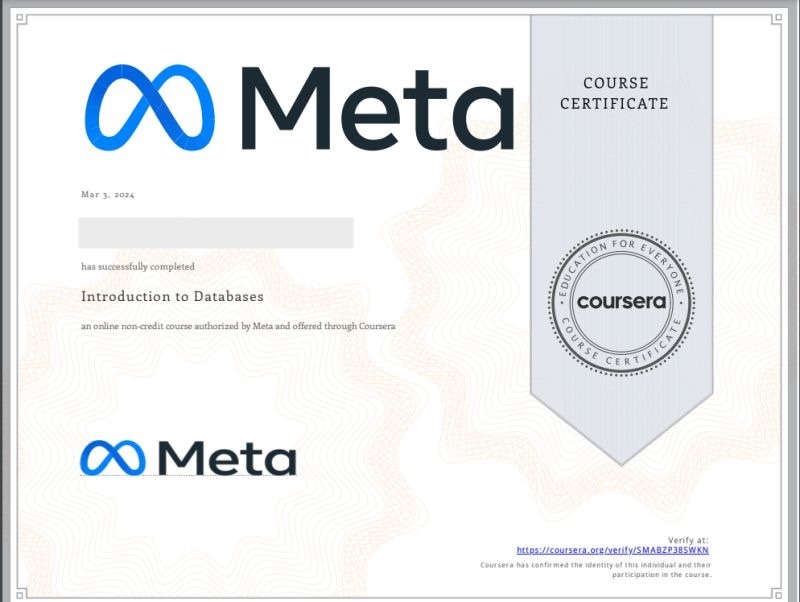Screen dimensions: 800x602
Task: Click the large Meta wordmark text
Action: coord(377,108)
